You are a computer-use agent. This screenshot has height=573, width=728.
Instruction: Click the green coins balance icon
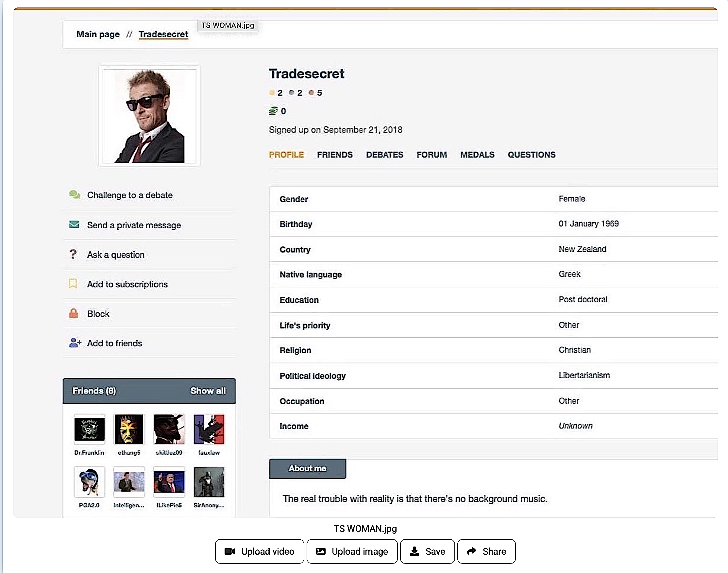pos(273,111)
